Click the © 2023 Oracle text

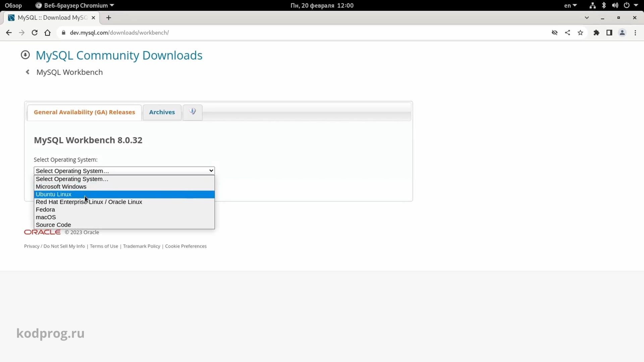(x=82, y=232)
